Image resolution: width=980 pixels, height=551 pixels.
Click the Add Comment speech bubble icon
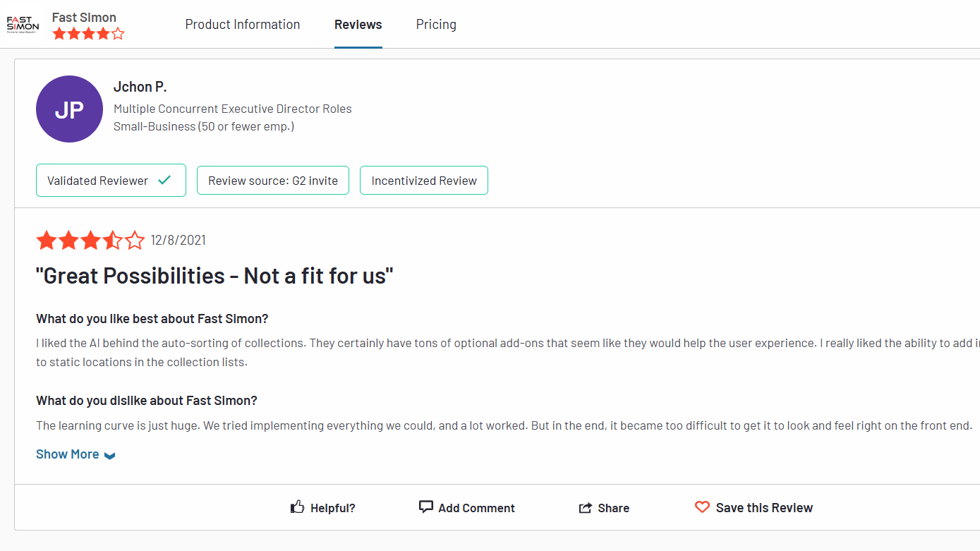coord(425,507)
